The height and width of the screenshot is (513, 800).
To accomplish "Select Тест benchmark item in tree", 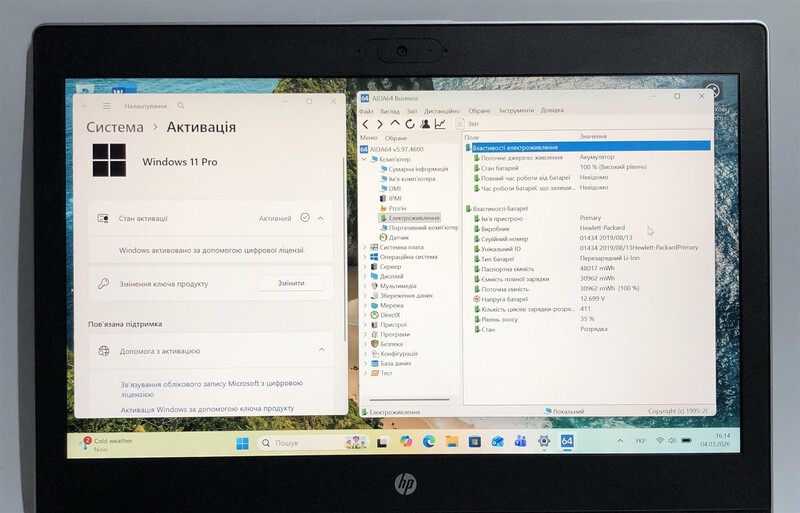I will [382, 373].
